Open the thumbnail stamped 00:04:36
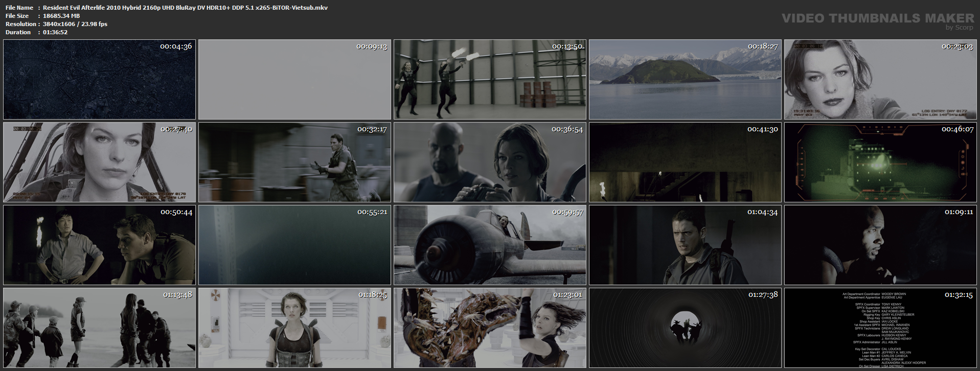The image size is (980, 371). [99, 79]
